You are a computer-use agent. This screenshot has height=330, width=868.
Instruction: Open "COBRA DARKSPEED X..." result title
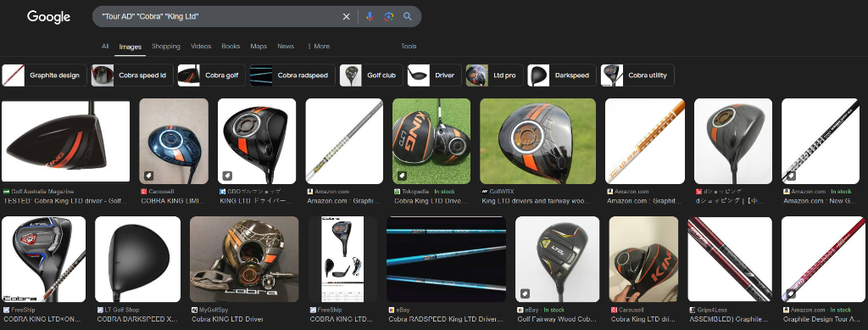[136, 320]
